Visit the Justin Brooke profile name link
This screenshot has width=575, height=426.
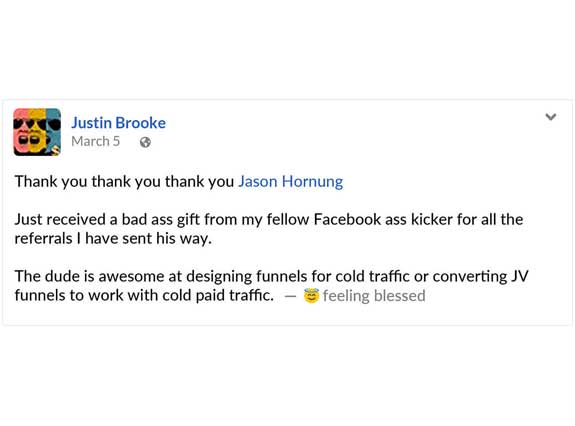(x=118, y=123)
